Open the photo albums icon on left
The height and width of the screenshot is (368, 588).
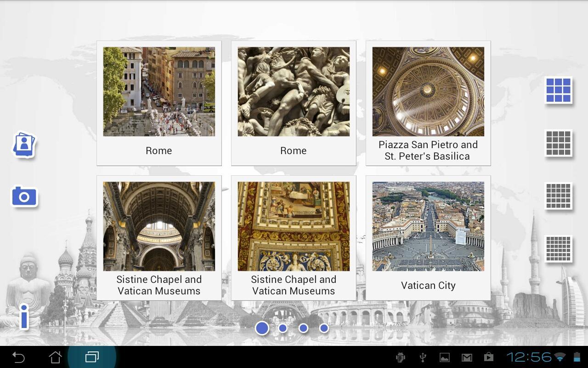pyautogui.click(x=24, y=144)
